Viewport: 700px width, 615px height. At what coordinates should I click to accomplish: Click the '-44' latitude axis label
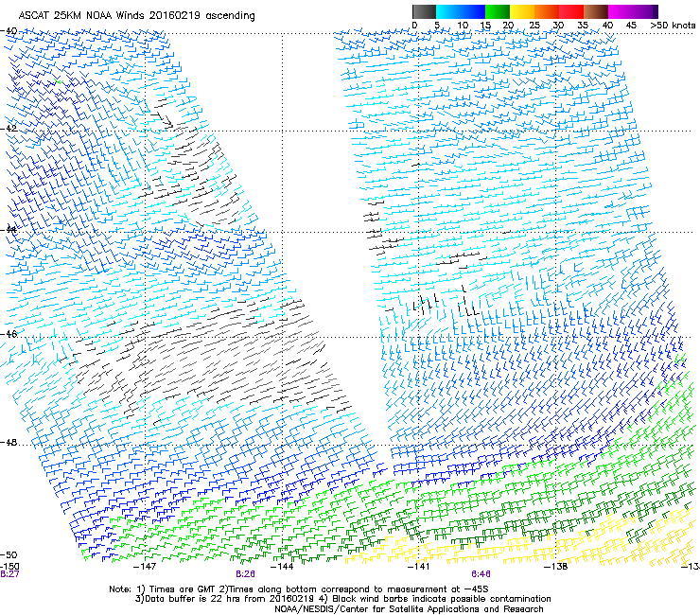(9, 230)
